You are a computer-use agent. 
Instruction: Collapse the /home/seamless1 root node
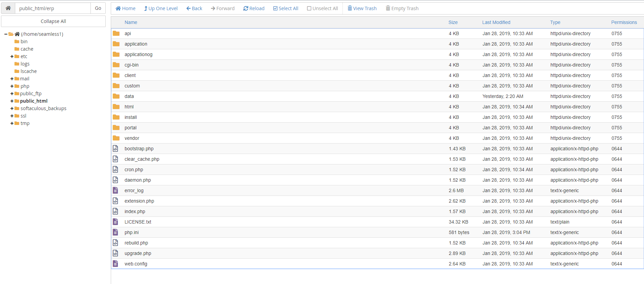tap(6, 34)
